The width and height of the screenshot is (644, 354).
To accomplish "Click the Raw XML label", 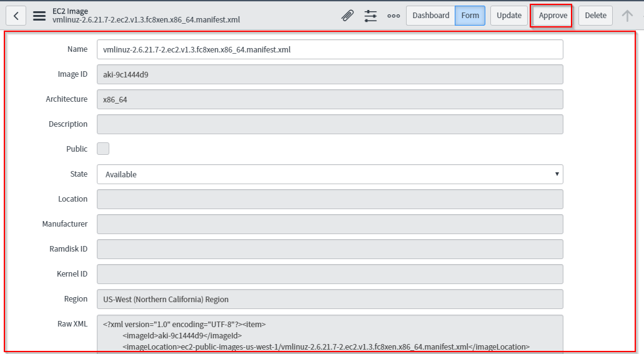I will point(72,323).
